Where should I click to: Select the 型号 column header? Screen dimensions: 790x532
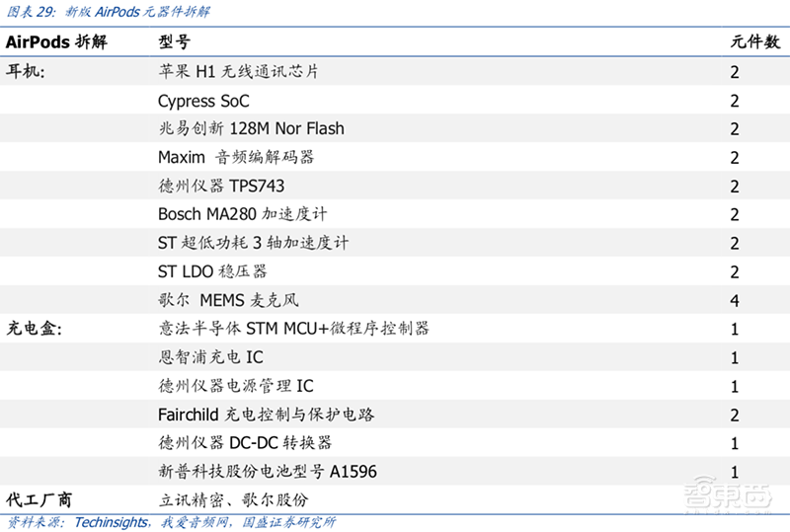pos(174,42)
